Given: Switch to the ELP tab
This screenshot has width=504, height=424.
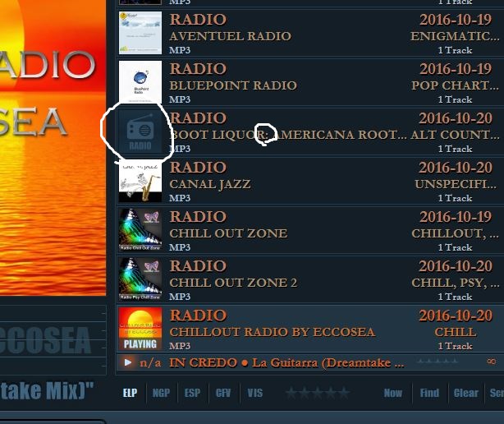Looking at the screenshot, I should (x=131, y=393).
